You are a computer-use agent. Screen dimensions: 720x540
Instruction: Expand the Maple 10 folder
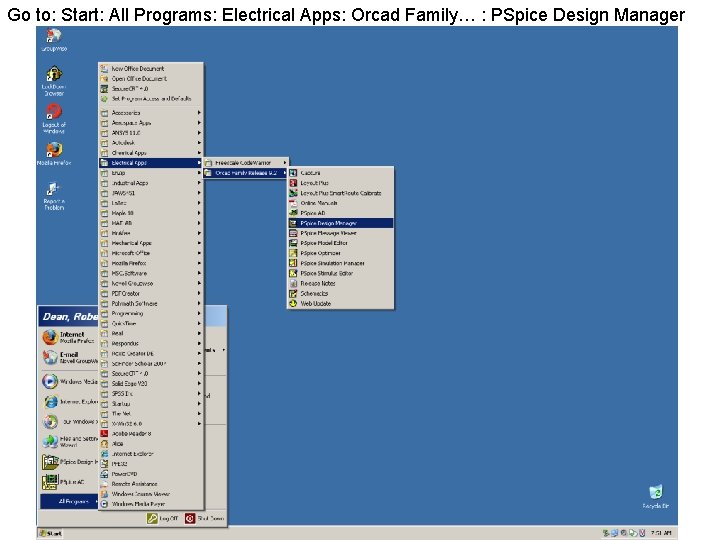pos(151,213)
